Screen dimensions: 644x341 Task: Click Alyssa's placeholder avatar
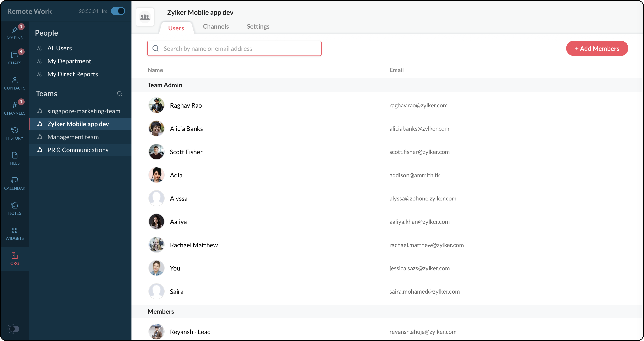(157, 198)
